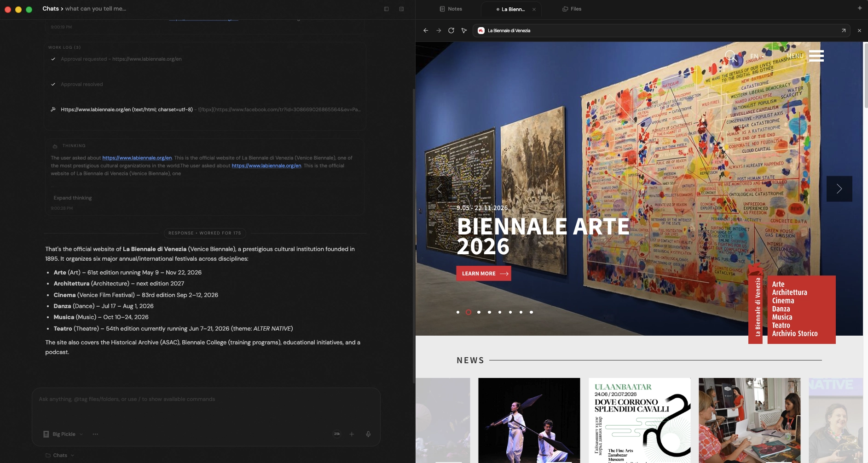Select the seventh carousel dot
Screen dimensions: 868x463
click(x=521, y=312)
